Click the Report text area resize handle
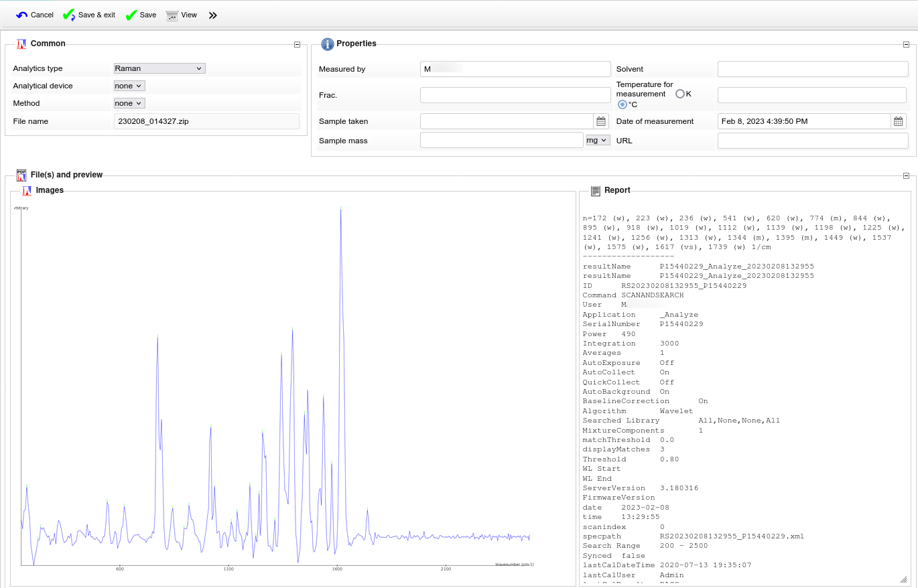The height and width of the screenshot is (588, 918). [904, 579]
